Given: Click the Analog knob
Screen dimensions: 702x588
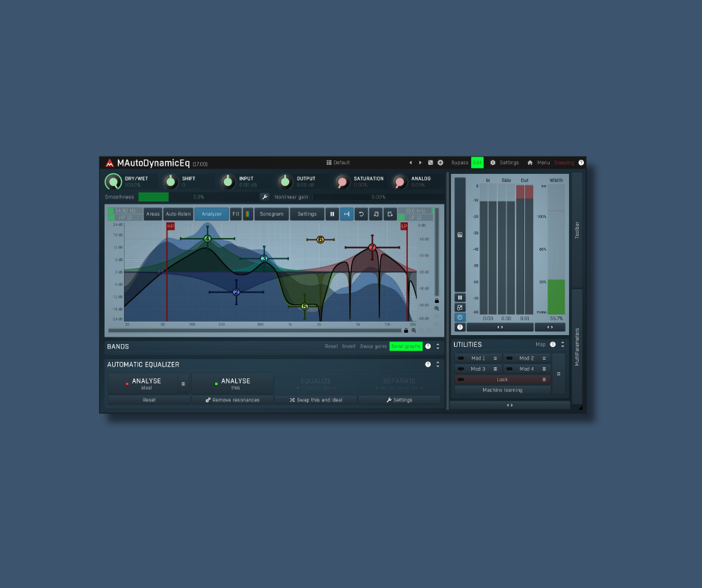Looking at the screenshot, I should click(x=400, y=181).
